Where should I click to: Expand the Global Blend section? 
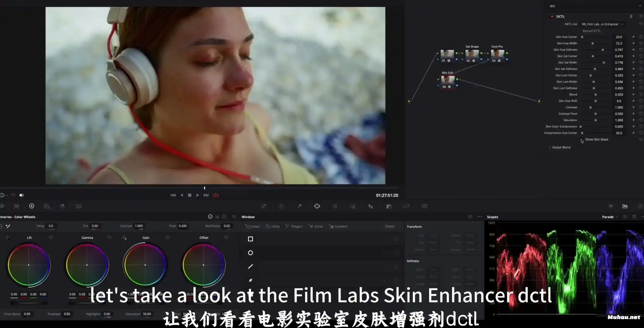[x=550, y=147]
